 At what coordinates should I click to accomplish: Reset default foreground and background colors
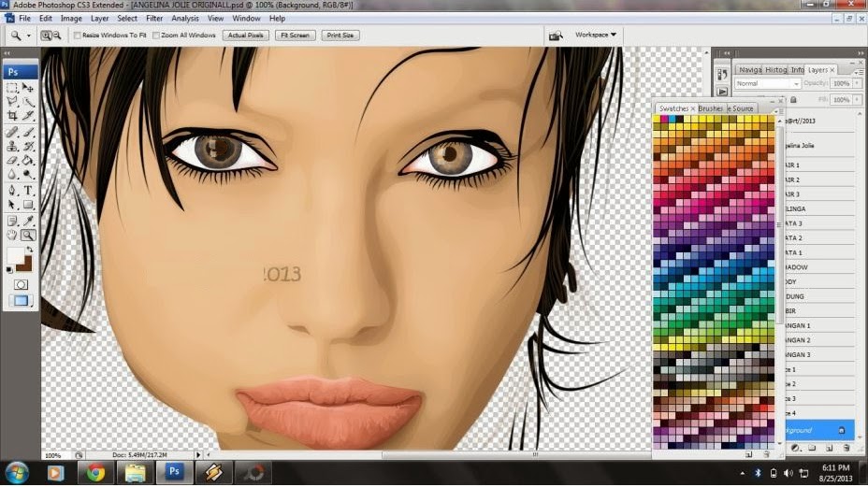[9, 269]
